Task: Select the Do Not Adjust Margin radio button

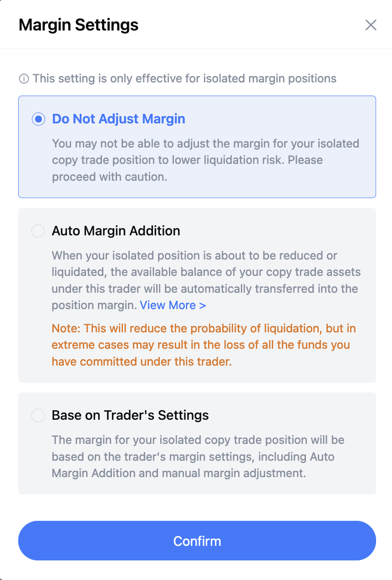Action: pyautogui.click(x=38, y=119)
